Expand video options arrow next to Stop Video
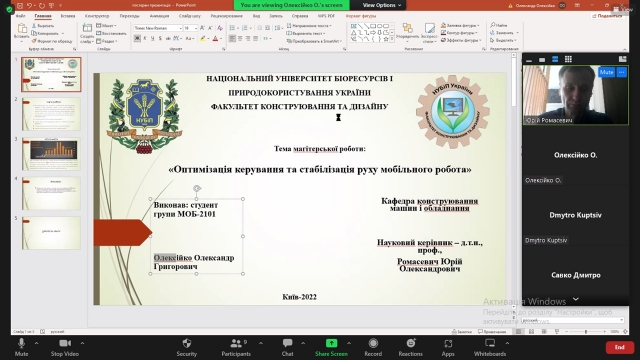 [82, 343]
